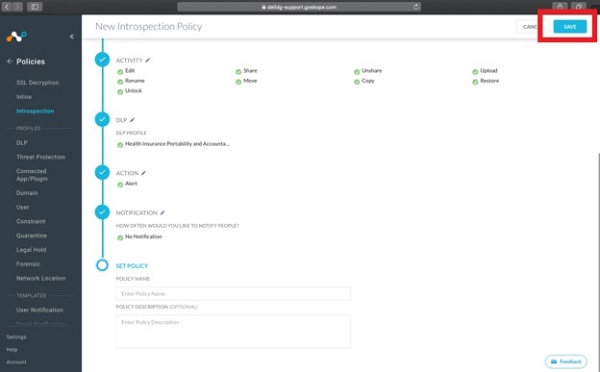Collapse the sidebar using the chevron icon
Viewport: 600px width, 372px height.
point(72,36)
